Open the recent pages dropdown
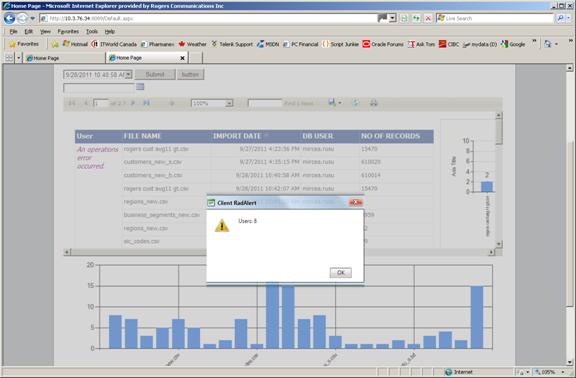Viewport: 576px width, 378px height. point(32,18)
